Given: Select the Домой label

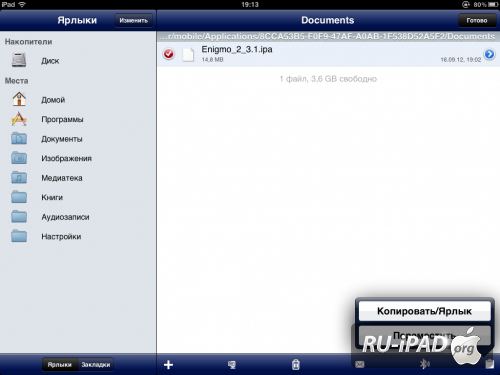Looking at the screenshot, I should [x=53, y=100].
